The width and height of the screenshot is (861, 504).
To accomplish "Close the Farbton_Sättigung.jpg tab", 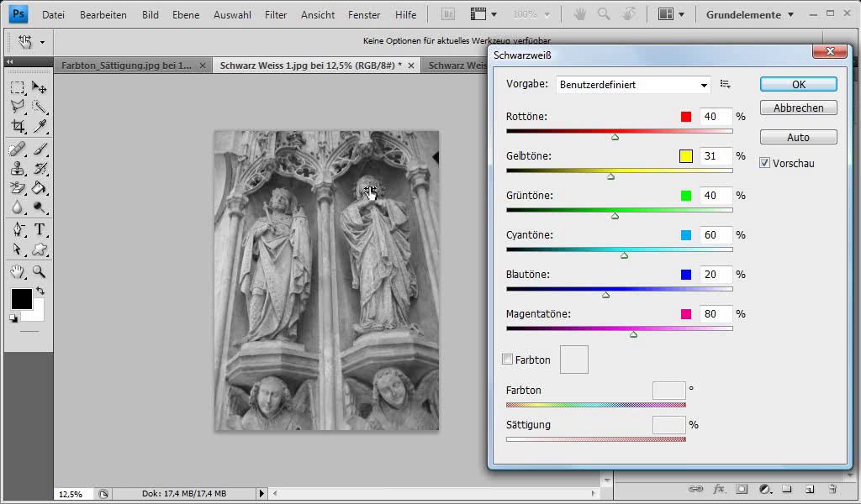I will click(203, 66).
